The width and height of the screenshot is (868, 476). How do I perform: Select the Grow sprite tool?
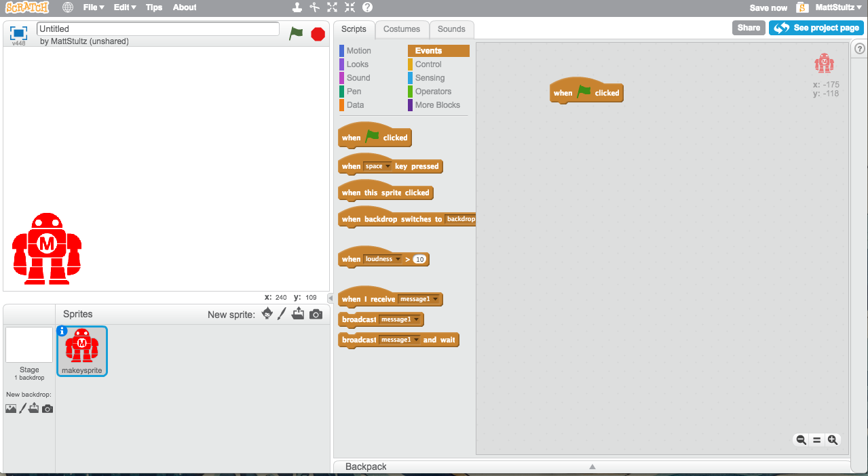pos(332,7)
